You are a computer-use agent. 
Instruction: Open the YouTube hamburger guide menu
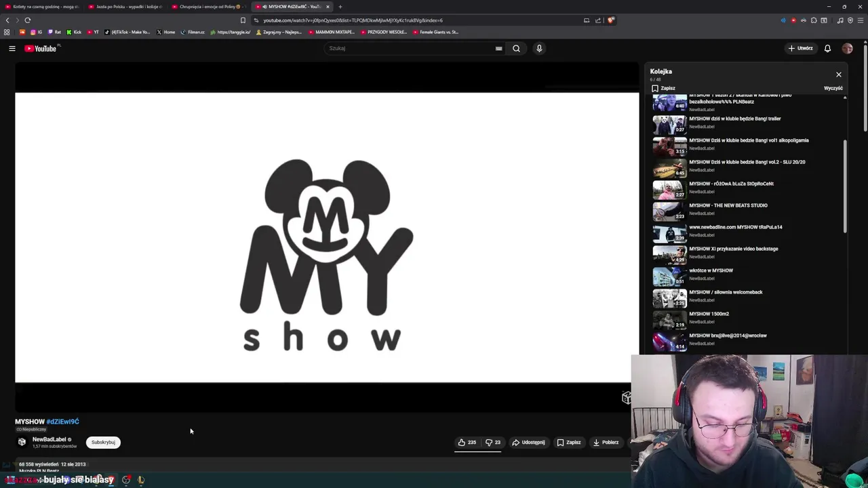tap(12, 48)
